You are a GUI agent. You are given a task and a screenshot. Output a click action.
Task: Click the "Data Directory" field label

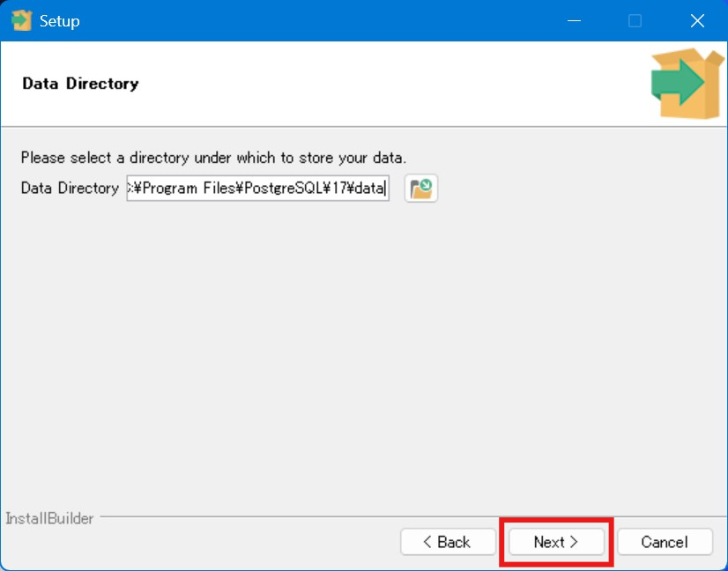point(70,188)
